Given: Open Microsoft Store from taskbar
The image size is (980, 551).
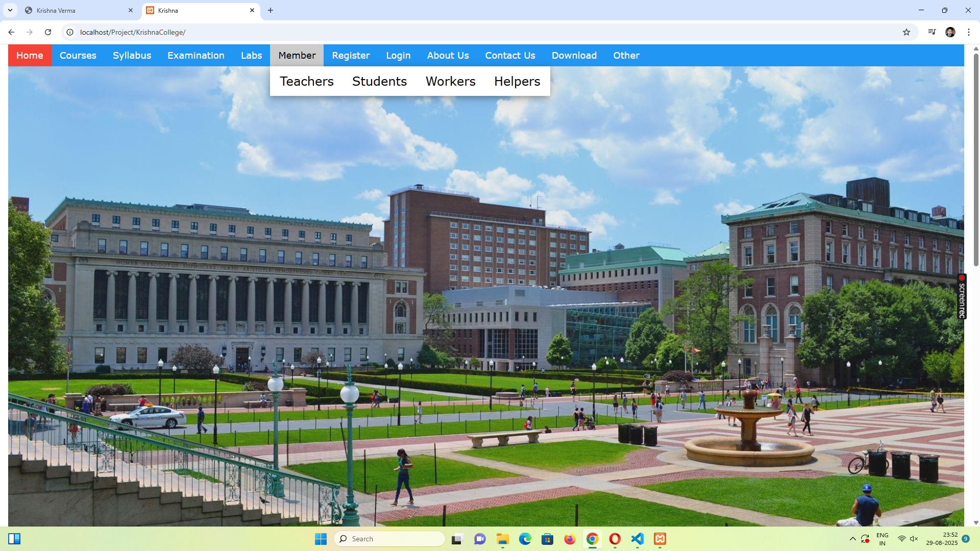Looking at the screenshot, I should coord(548,539).
